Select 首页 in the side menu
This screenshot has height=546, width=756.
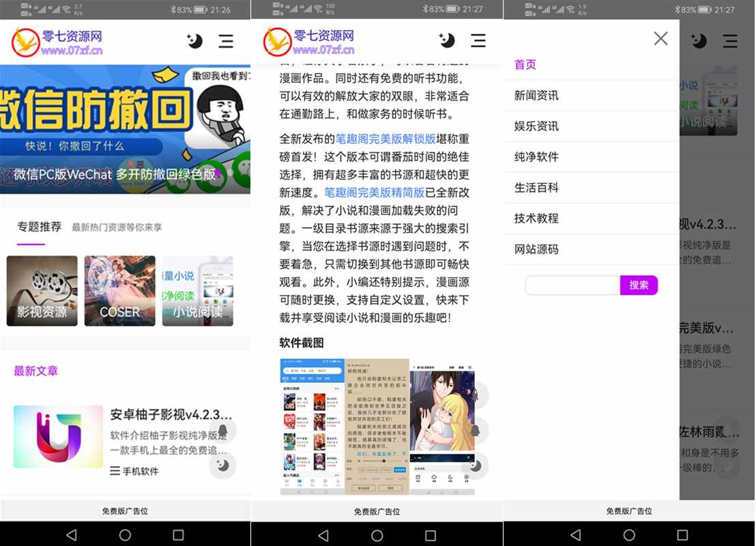click(525, 65)
